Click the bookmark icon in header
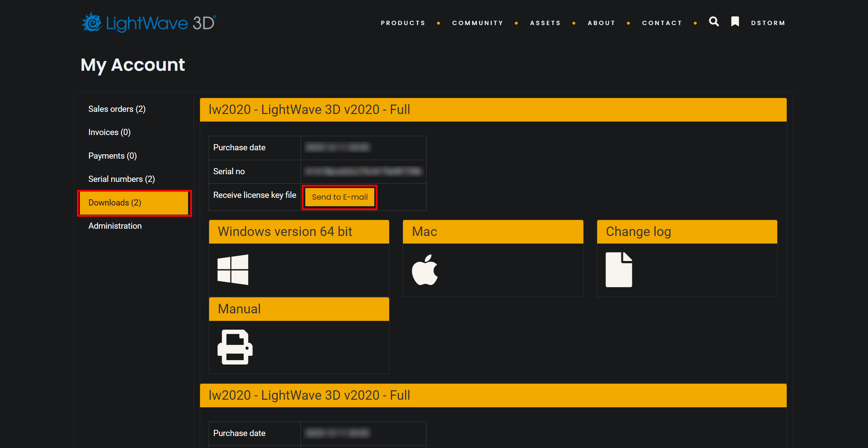 pyautogui.click(x=735, y=22)
